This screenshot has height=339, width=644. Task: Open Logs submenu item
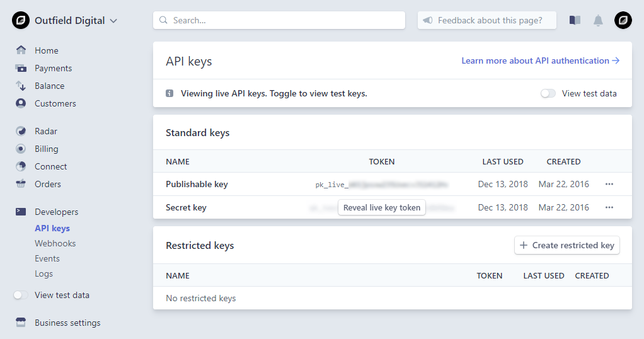click(44, 273)
